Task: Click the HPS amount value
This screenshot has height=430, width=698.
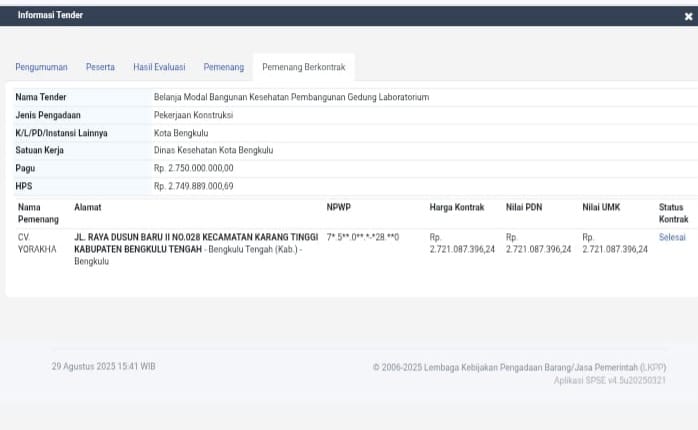Action: (193, 186)
